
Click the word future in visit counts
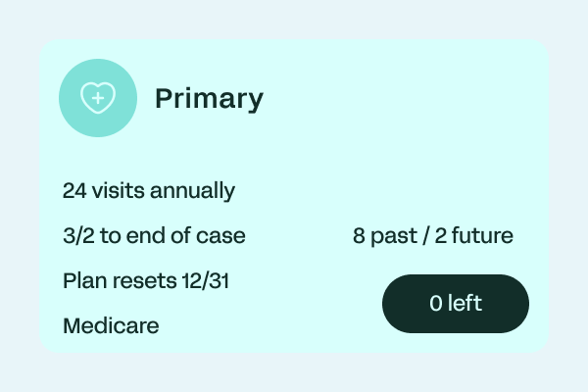[x=482, y=235]
